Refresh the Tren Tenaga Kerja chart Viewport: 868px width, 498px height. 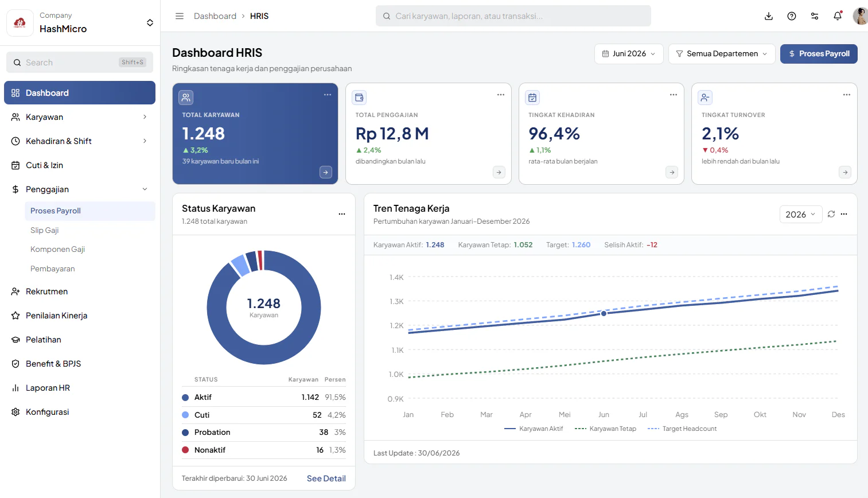pos(831,214)
